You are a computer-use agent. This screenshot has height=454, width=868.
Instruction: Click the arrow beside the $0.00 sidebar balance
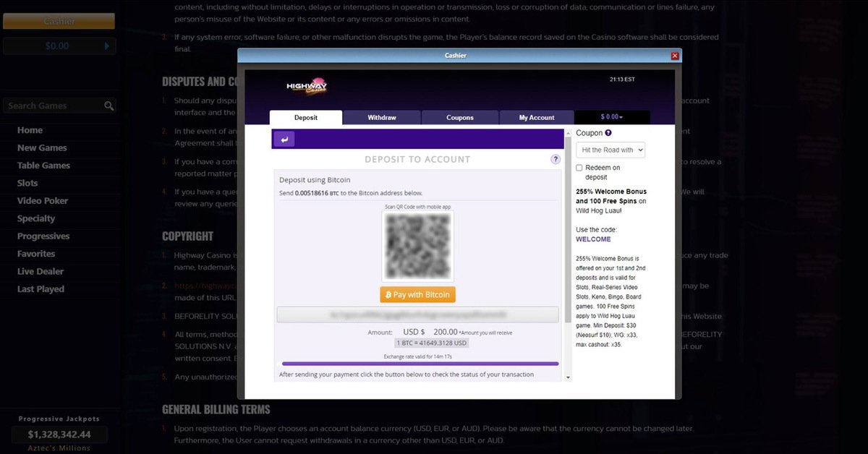click(107, 46)
